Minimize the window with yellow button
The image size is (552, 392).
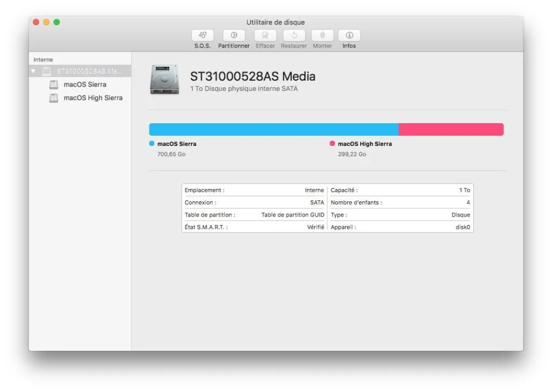(46, 22)
